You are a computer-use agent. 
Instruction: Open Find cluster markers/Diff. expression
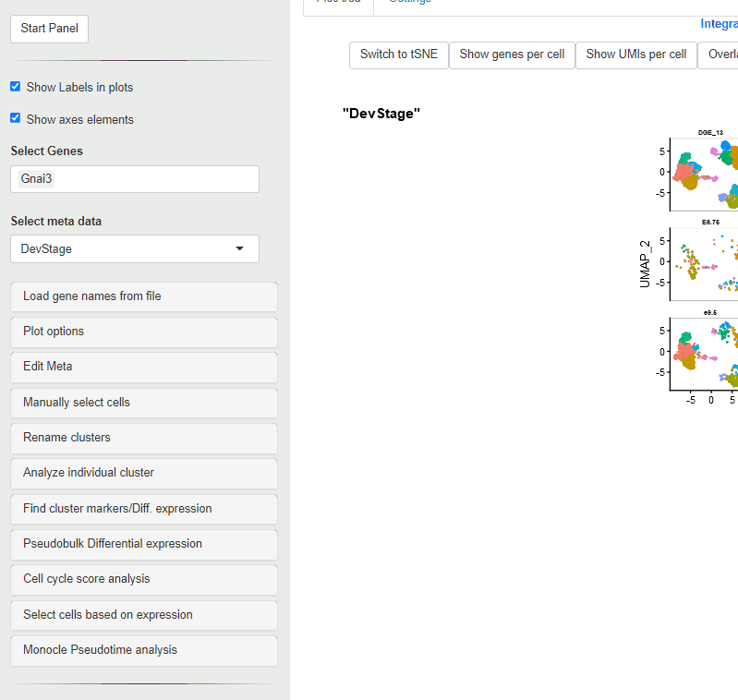(x=143, y=509)
